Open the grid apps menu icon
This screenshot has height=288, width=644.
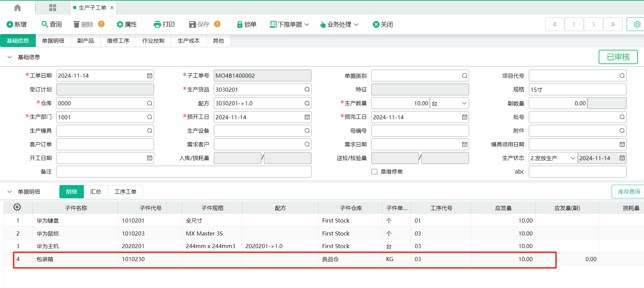click(53, 7)
